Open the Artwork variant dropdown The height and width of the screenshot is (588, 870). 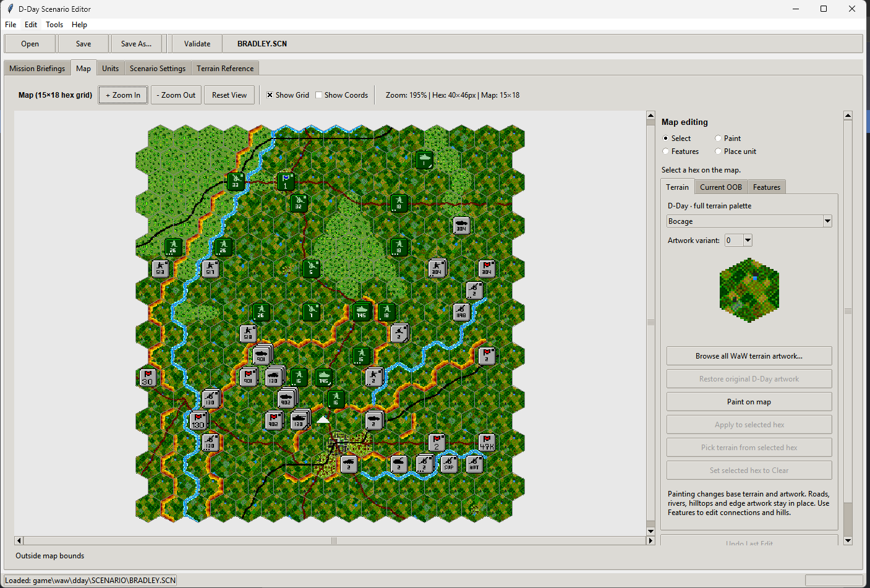(x=748, y=241)
